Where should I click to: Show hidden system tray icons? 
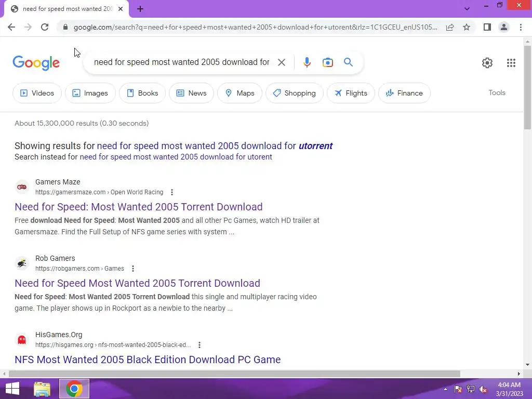pos(445,389)
